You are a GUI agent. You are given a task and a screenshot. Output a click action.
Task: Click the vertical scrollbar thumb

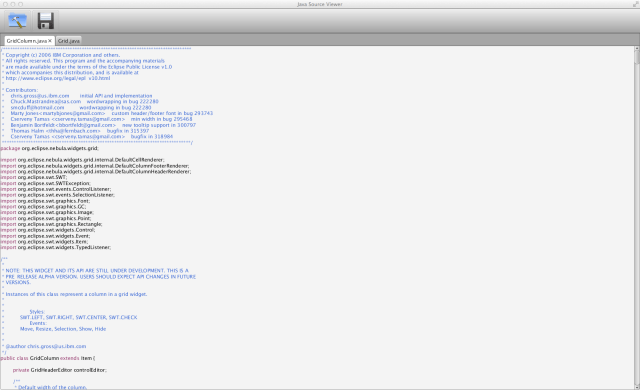coord(637,57)
